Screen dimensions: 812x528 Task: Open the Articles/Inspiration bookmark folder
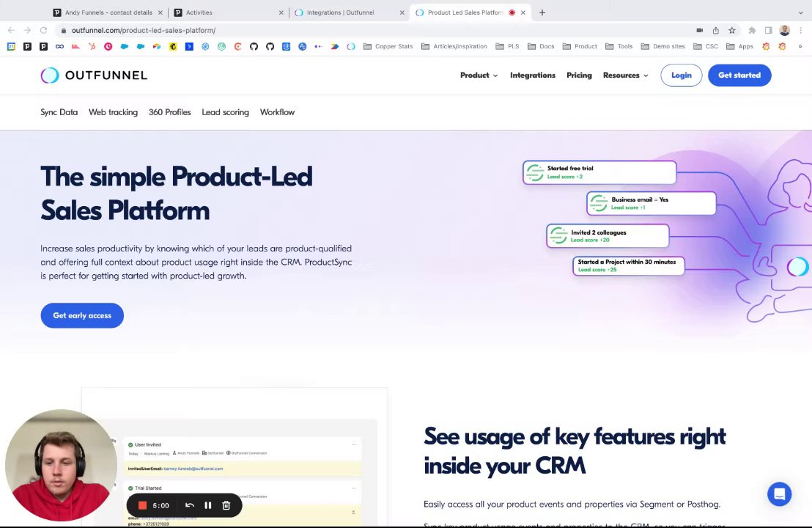[x=454, y=46]
